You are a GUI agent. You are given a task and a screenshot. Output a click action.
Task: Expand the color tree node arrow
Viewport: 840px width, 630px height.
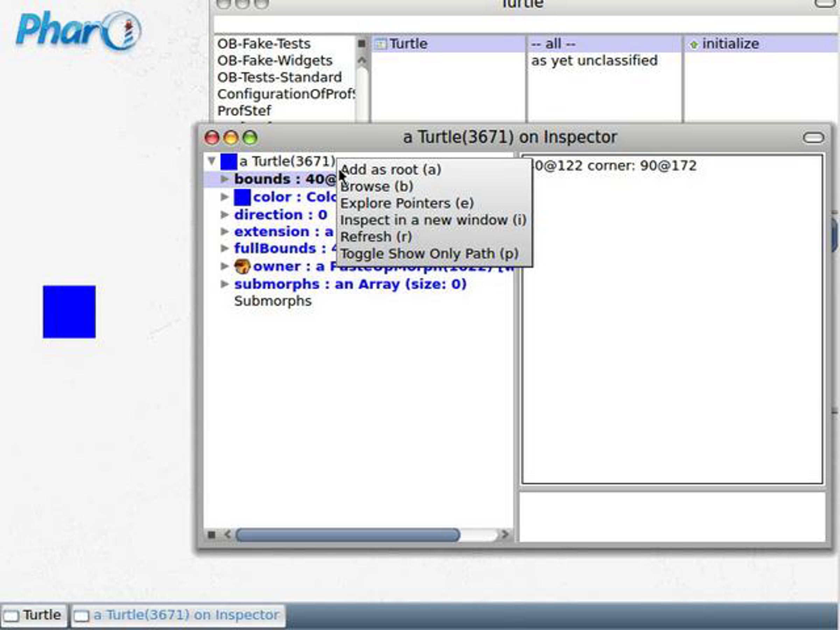tap(224, 197)
